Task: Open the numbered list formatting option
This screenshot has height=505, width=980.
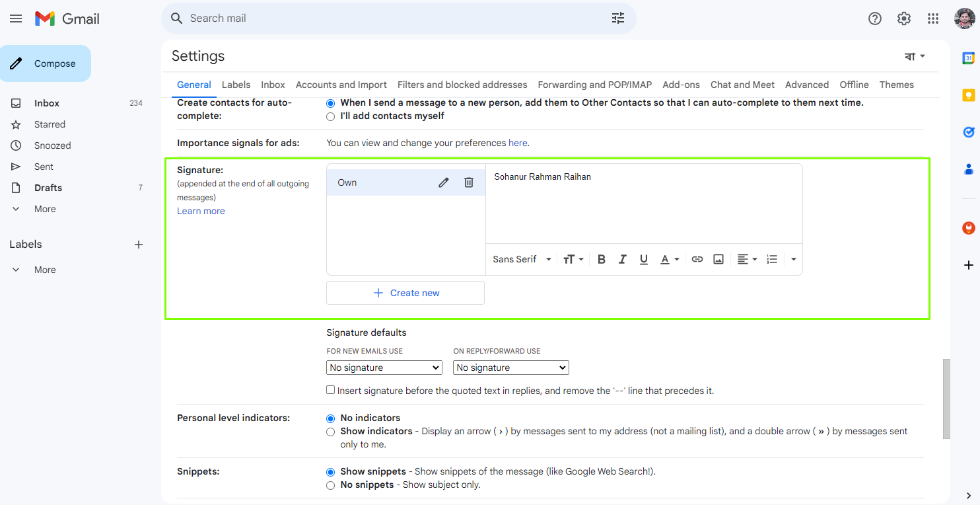Action: [772, 259]
